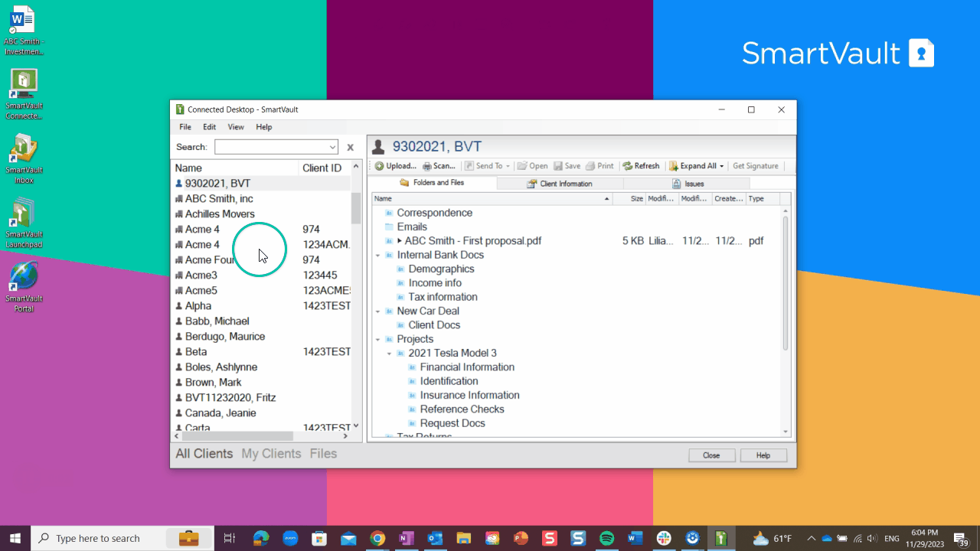Open the Search combo box dropdown
The height and width of the screenshot is (551, 980).
332,147
